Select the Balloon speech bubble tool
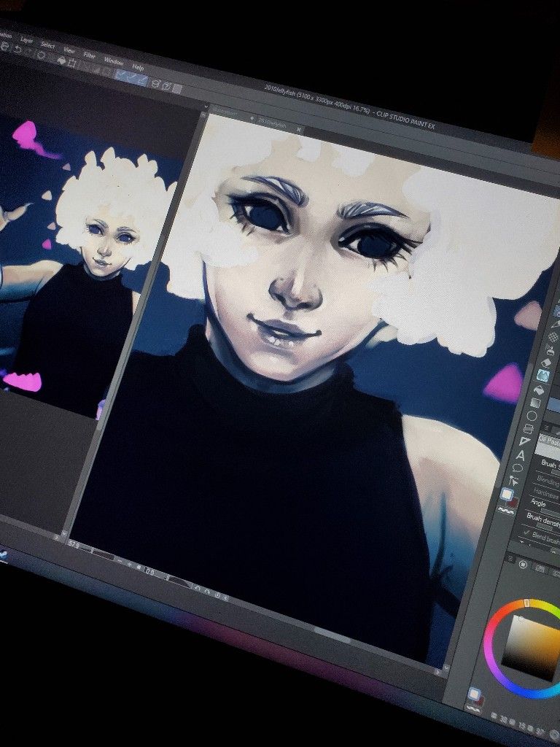Viewport: 560px width, 747px height. [x=518, y=468]
